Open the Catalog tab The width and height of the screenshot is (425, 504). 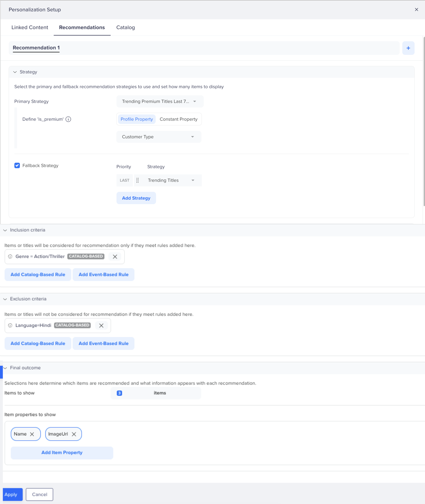pyautogui.click(x=125, y=27)
